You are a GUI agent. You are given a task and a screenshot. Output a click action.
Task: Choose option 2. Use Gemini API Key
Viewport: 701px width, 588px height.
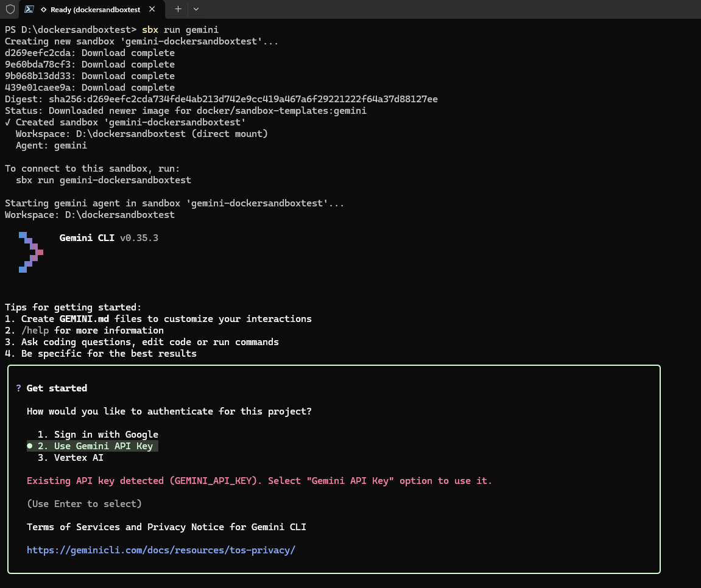(x=92, y=446)
